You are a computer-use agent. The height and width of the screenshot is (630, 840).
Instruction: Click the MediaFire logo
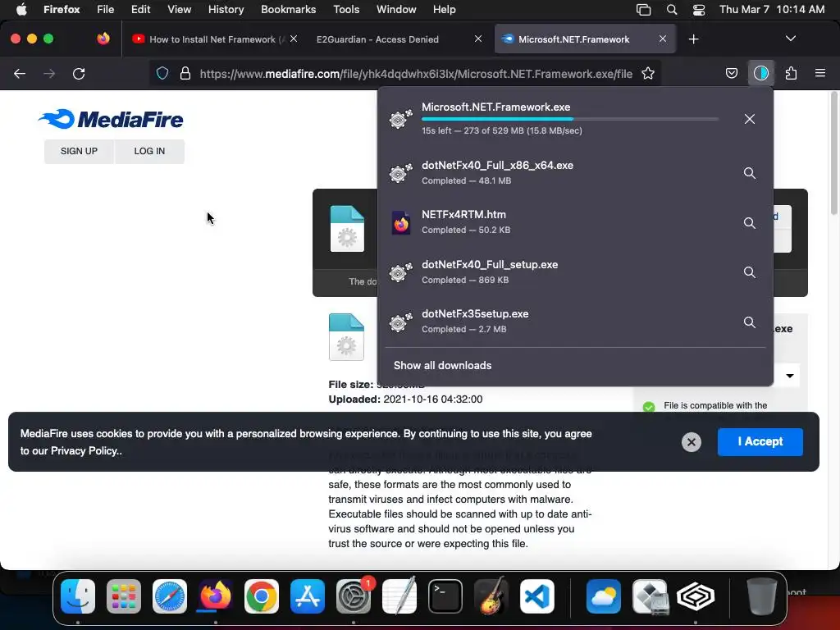pos(111,119)
